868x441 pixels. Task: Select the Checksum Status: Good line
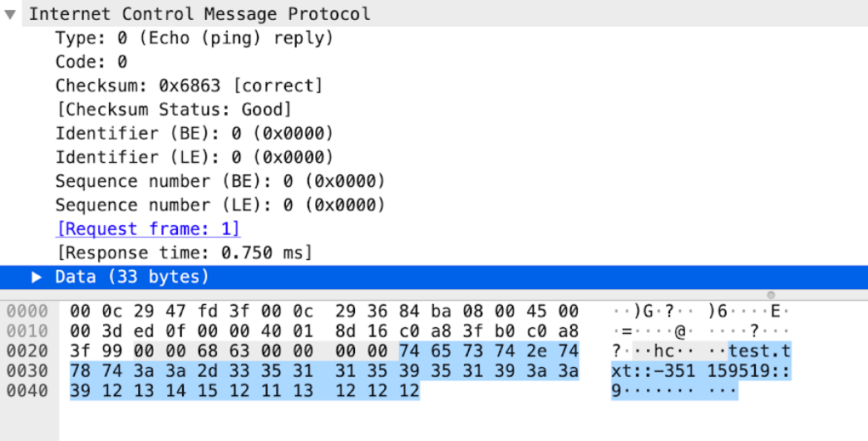(x=174, y=110)
